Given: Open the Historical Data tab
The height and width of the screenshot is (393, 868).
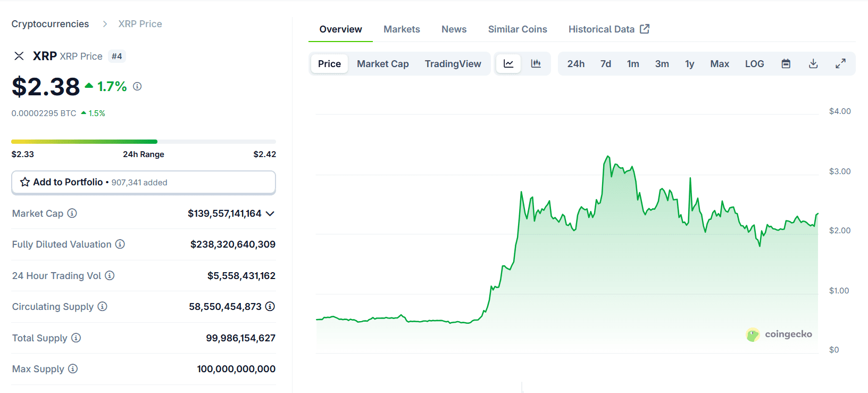Looking at the screenshot, I should [x=608, y=29].
